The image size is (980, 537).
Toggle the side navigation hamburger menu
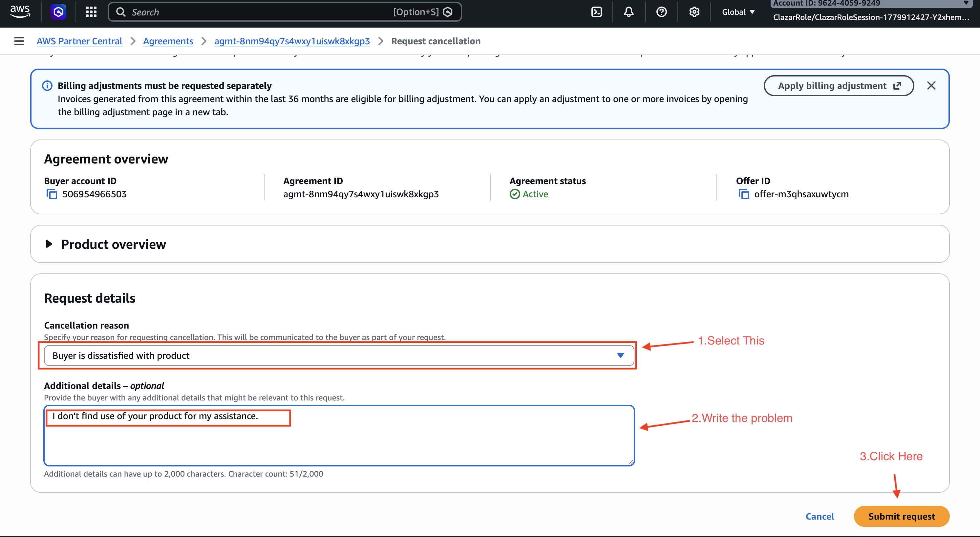click(x=19, y=41)
